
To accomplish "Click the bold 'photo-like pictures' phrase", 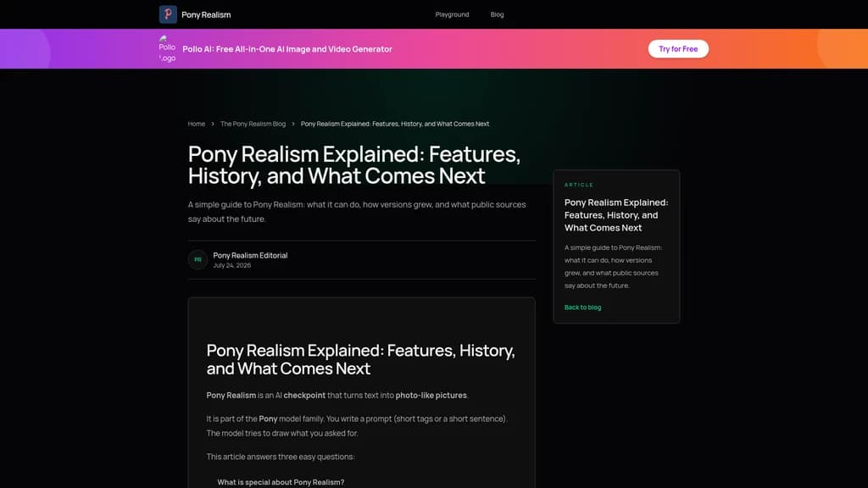I will point(431,395).
